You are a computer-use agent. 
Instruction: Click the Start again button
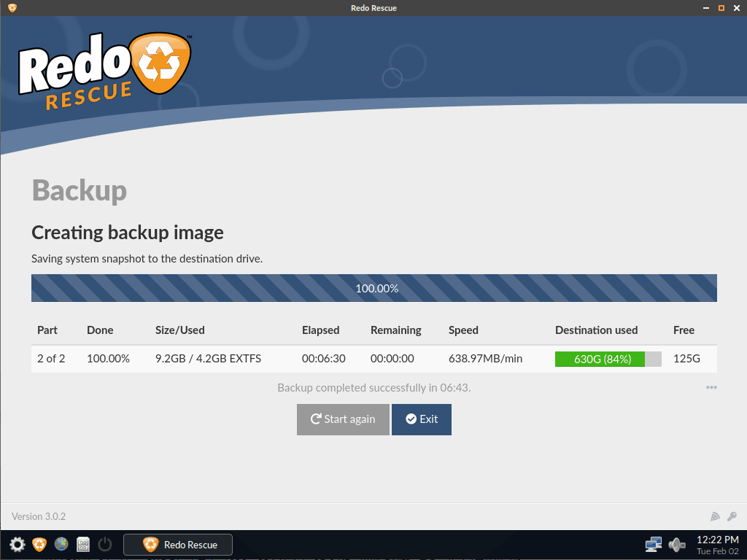coord(343,419)
